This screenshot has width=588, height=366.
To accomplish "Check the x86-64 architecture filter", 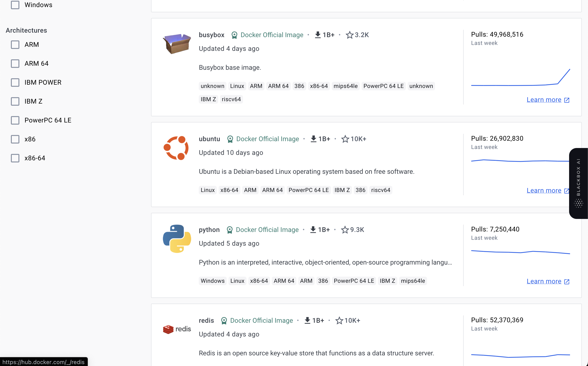I will tap(15, 158).
